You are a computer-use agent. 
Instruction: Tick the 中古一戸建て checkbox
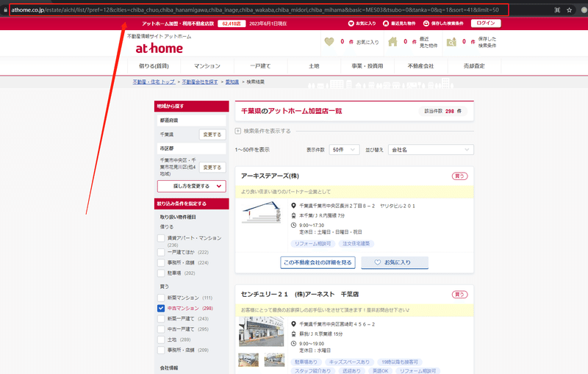(161, 329)
